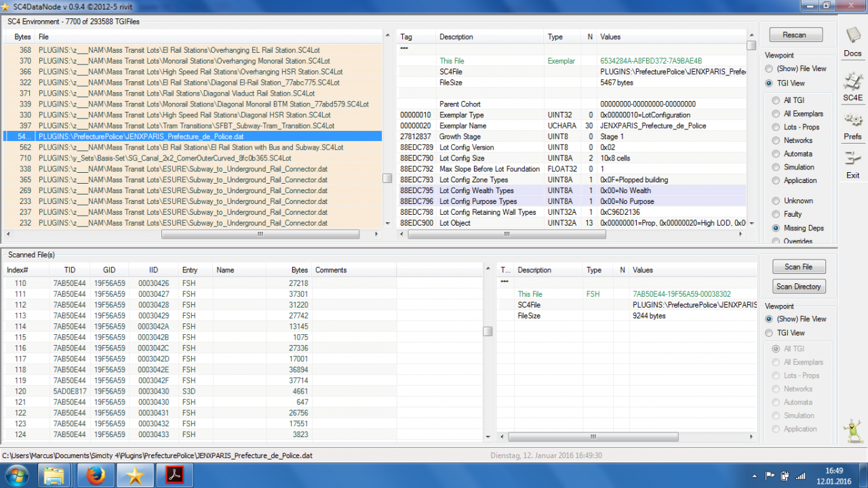This screenshot has width=868, height=488.
Task: Sort scanned files by TID column
Action: click(70, 270)
